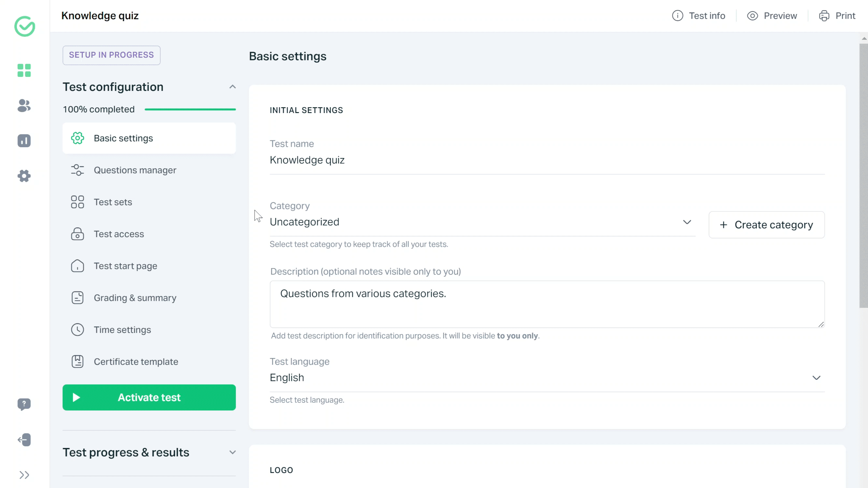Open the results chart icon in sidebar
The height and width of the screenshot is (488, 868).
[24, 141]
